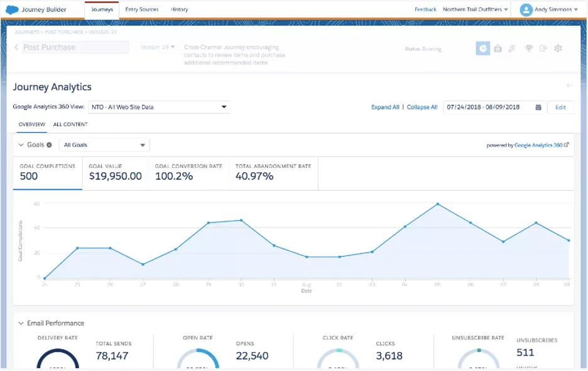The width and height of the screenshot is (588, 371).
Task: Select the Goal Conversion Rate tile
Action: tap(188, 173)
